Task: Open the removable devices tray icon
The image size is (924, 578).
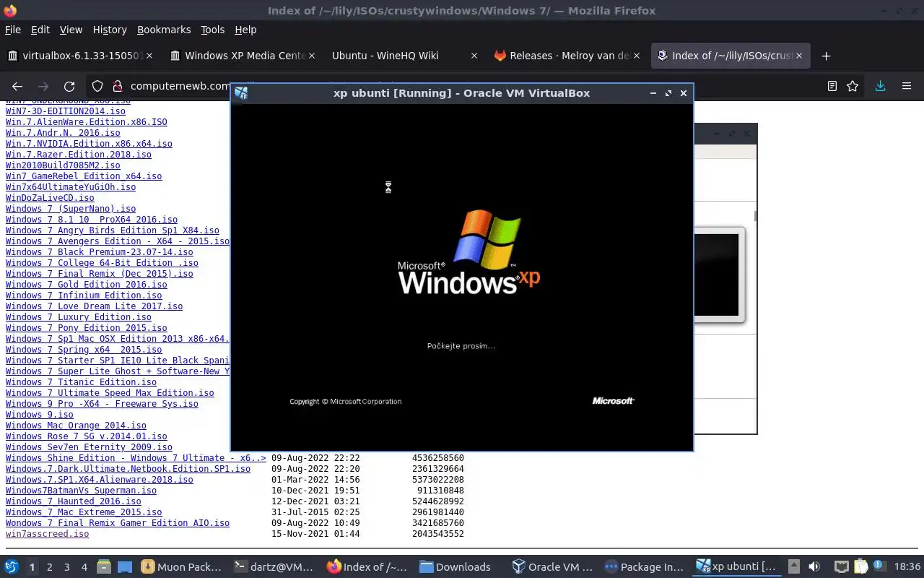Action: pos(793,566)
